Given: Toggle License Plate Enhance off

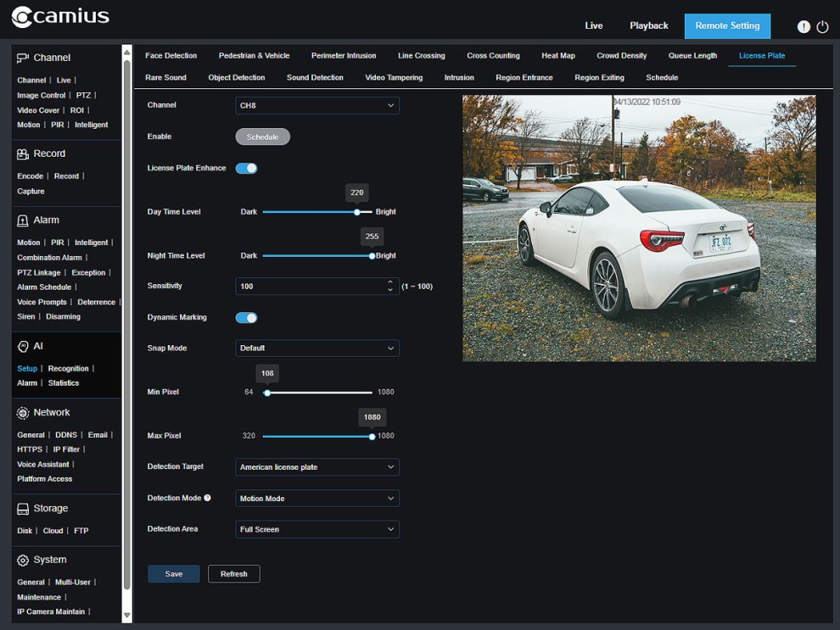Looking at the screenshot, I should [246, 168].
